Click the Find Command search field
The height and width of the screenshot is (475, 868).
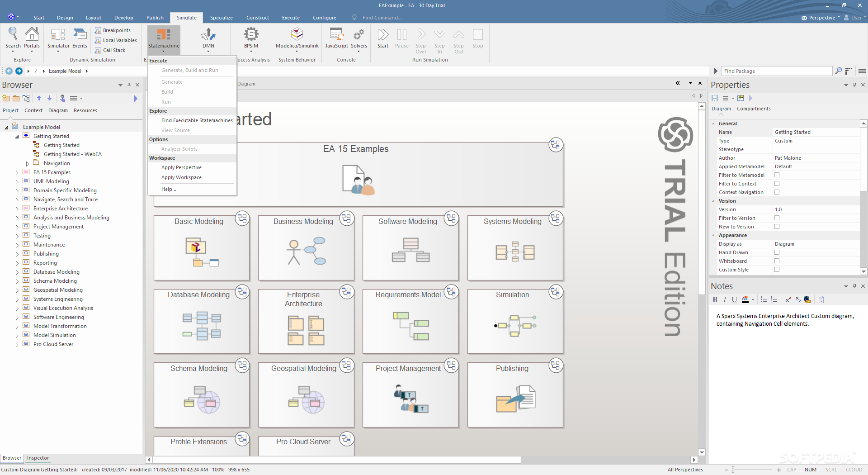pyautogui.click(x=382, y=18)
